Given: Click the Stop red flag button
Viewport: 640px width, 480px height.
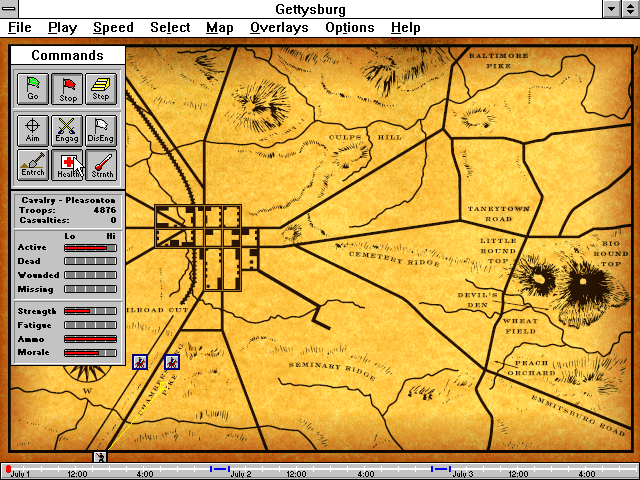Looking at the screenshot, I should 67,89.
